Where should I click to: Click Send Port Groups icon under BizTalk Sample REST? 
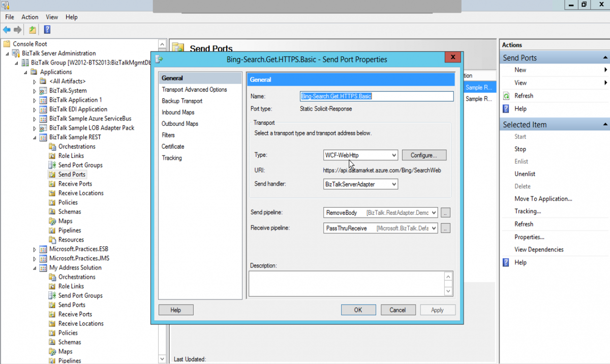click(x=53, y=165)
